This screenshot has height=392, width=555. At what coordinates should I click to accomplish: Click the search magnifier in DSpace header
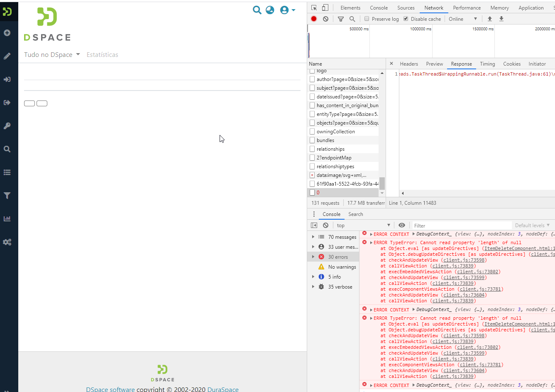tap(257, 10)
